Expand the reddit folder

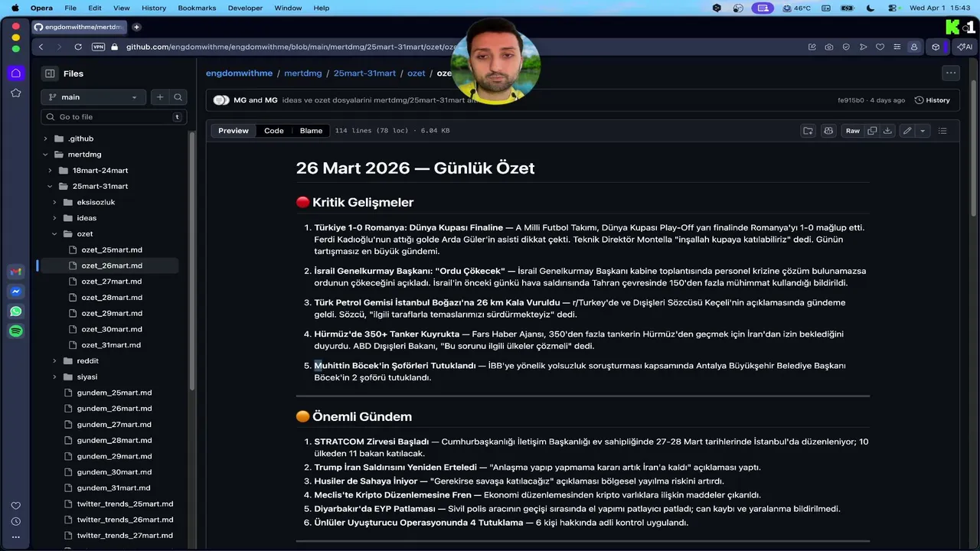tap(54, 360)
